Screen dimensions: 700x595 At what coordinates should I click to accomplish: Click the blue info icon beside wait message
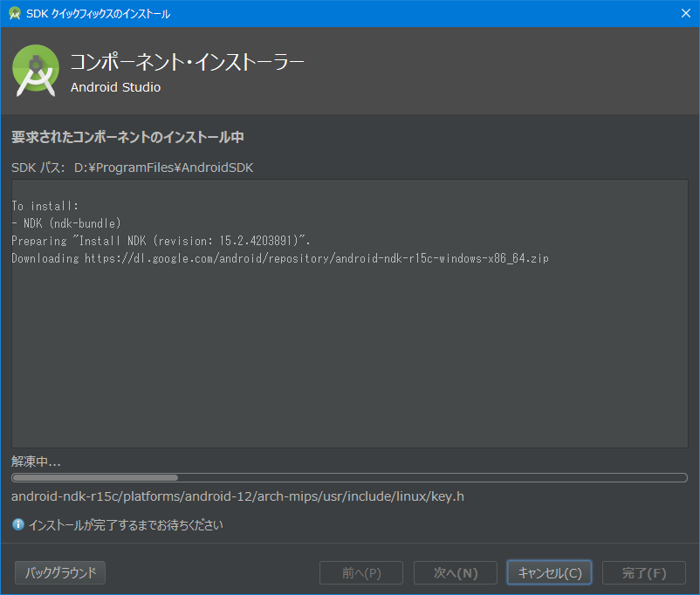(17, 524)
